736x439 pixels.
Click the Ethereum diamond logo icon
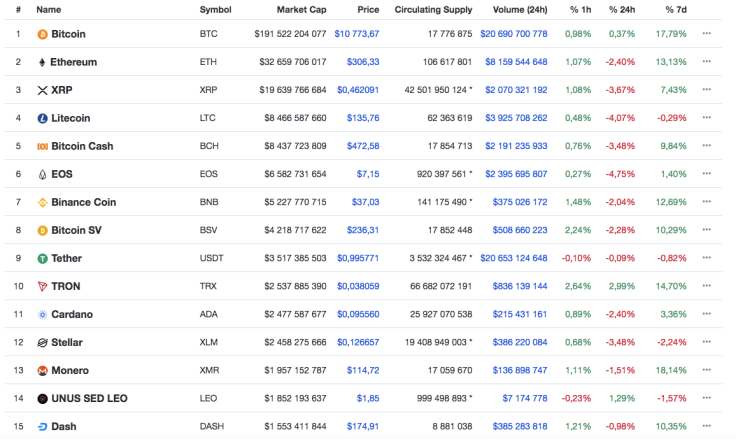pos(42,62)
